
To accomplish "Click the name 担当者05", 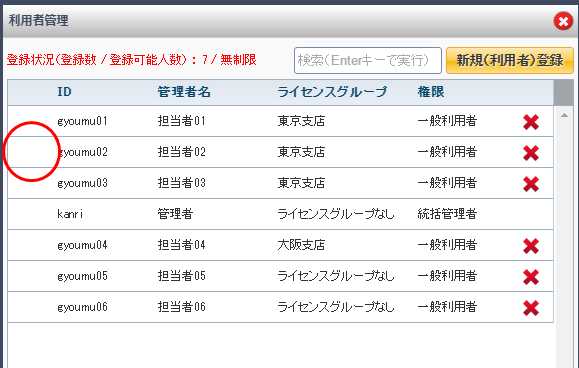I will pos(182,276).
